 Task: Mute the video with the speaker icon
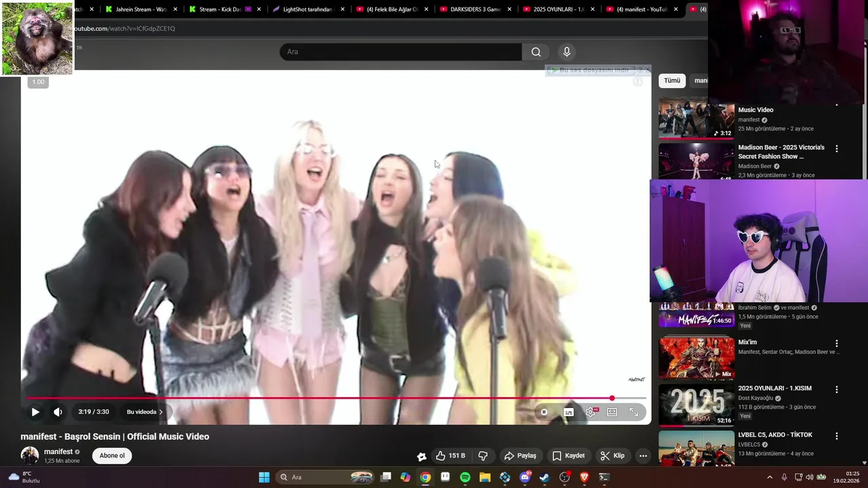pos(58,411)
